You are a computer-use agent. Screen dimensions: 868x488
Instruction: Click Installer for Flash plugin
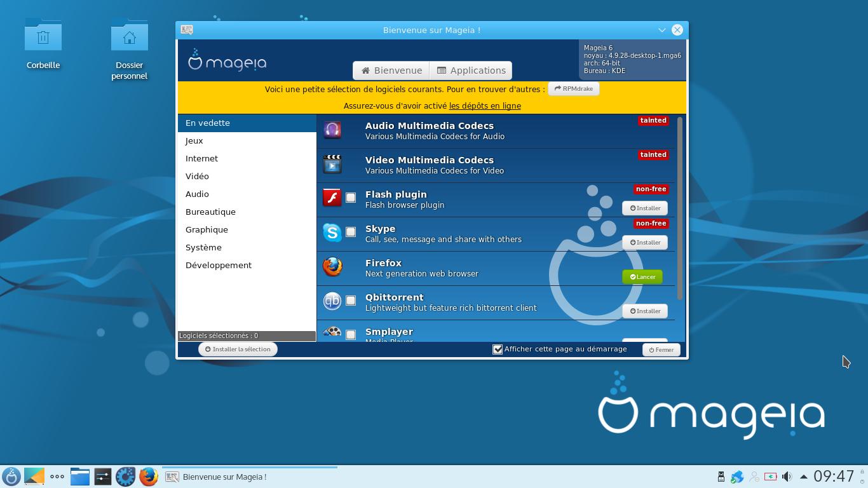(644, 208)
